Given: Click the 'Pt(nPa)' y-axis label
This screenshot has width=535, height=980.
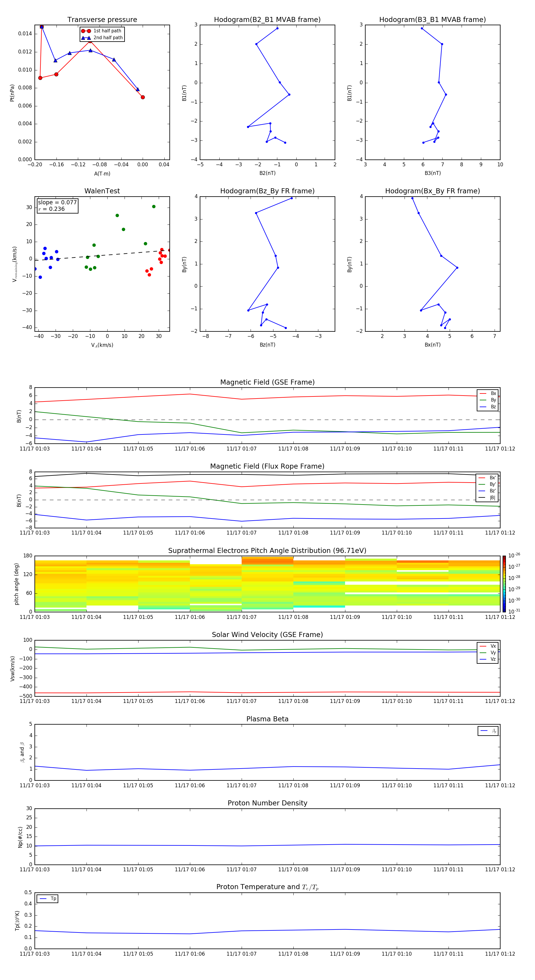Looking at the screenshot, I should click(x=12, y=92).
